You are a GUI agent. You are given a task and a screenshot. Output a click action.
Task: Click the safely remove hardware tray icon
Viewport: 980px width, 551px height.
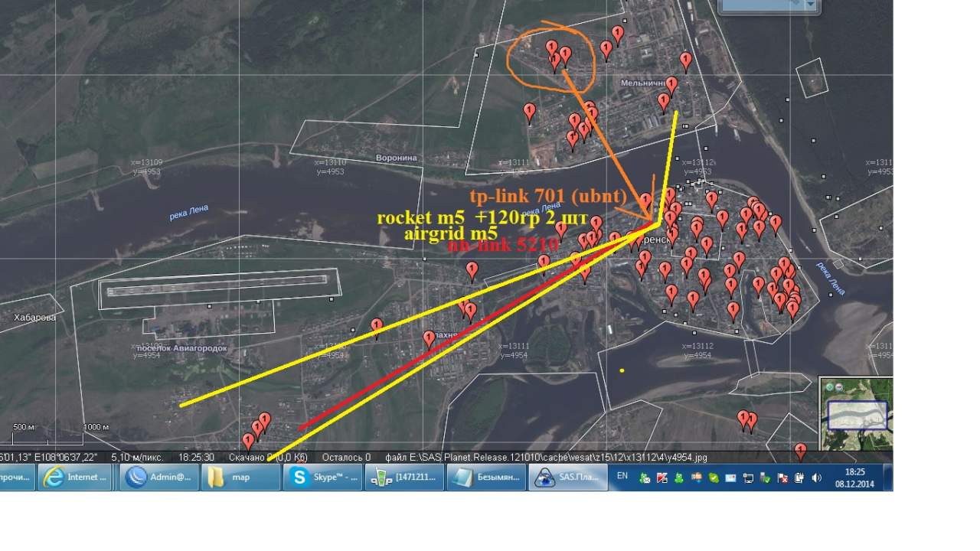(x=766, y=478)
